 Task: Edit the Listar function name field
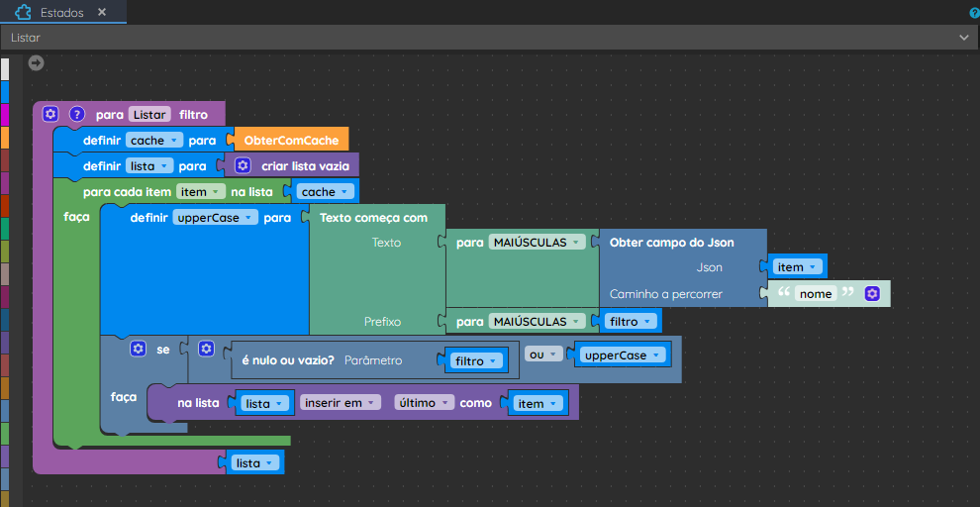click(149, 115)
